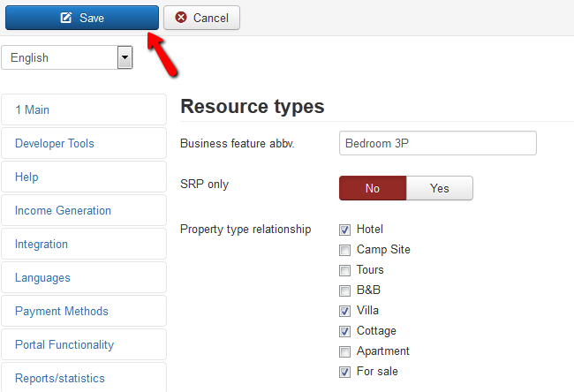Select the English language combo box
Screen dimensions: 574x392
[x=67, y=57]
